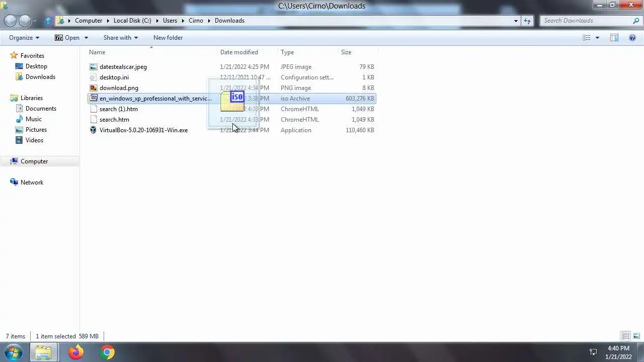Click the Network icon in sidebar
Viewport: 644px width, 362px height.
pyautogui.click(x=14, y=183)
